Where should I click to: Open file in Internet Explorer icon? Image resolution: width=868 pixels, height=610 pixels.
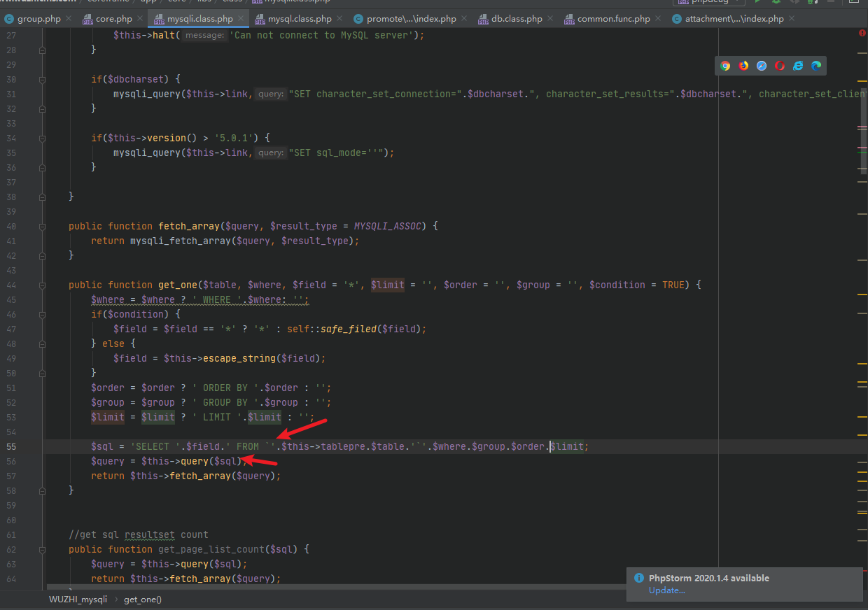coord(798,66)
